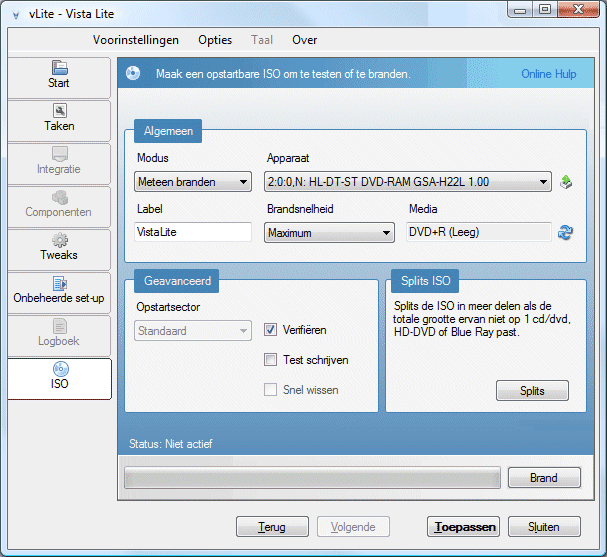Click the Algemeen group header

(168, 131)
